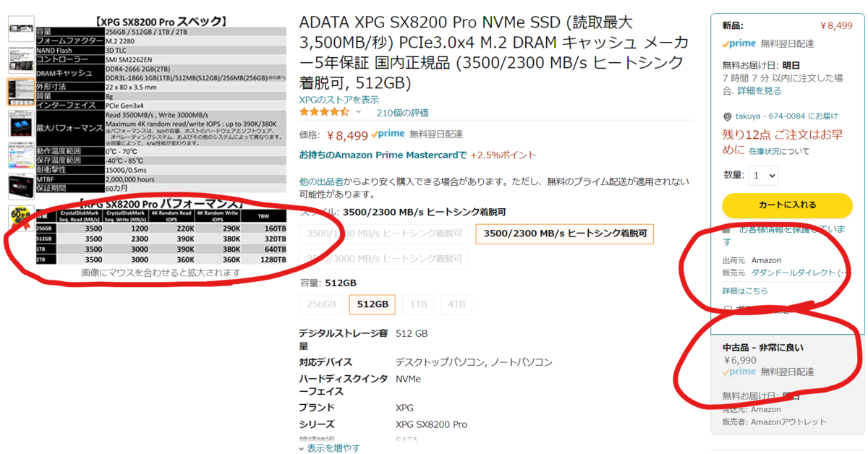
Task: Choose the 1TB capacity option
Action: coord(418,304)
